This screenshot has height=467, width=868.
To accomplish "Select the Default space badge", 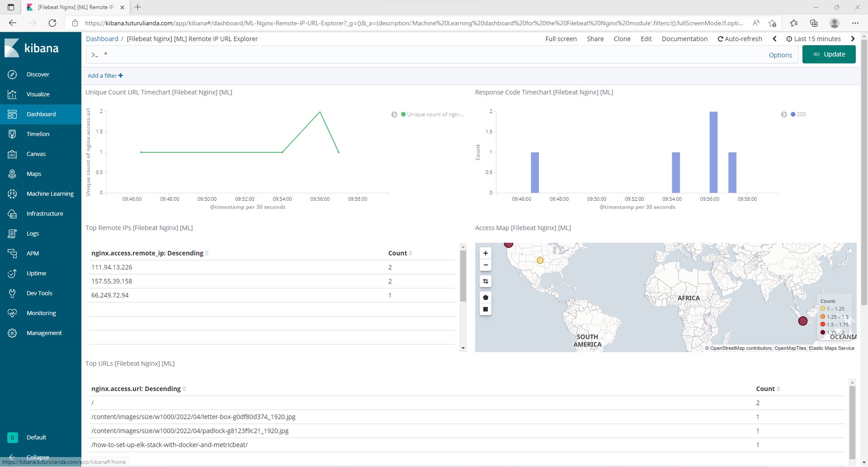I will [13, 437].
